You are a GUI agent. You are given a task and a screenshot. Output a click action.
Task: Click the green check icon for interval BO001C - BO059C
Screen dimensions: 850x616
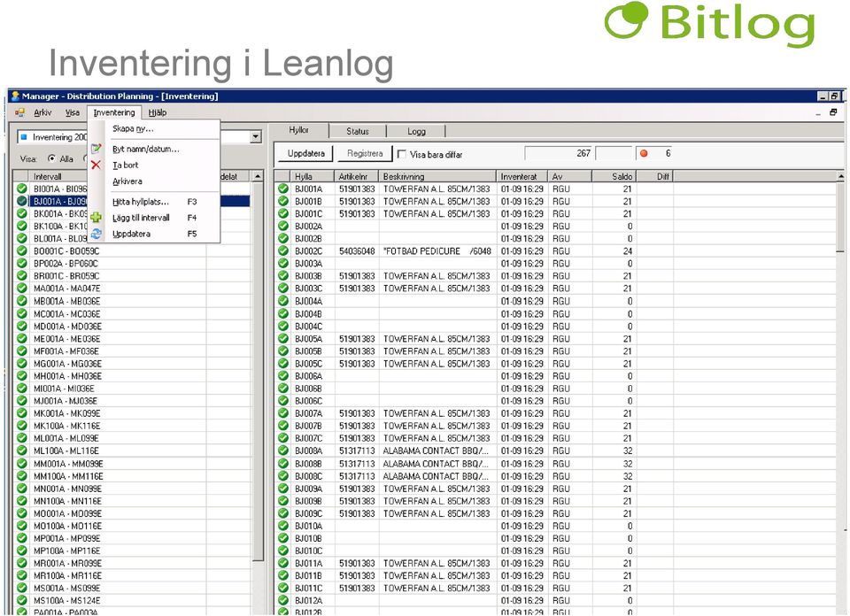pos(21,250)
